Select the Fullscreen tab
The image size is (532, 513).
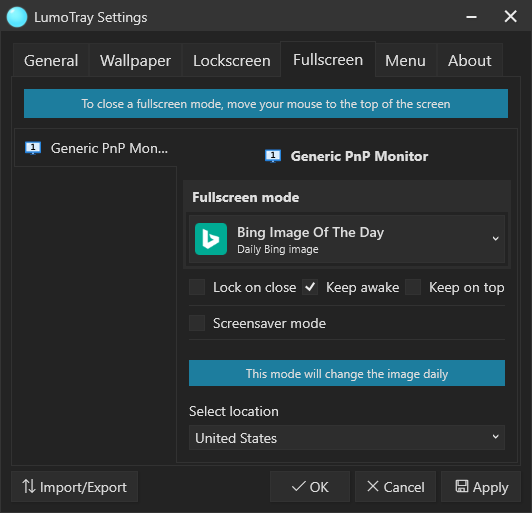coord(328,59)
